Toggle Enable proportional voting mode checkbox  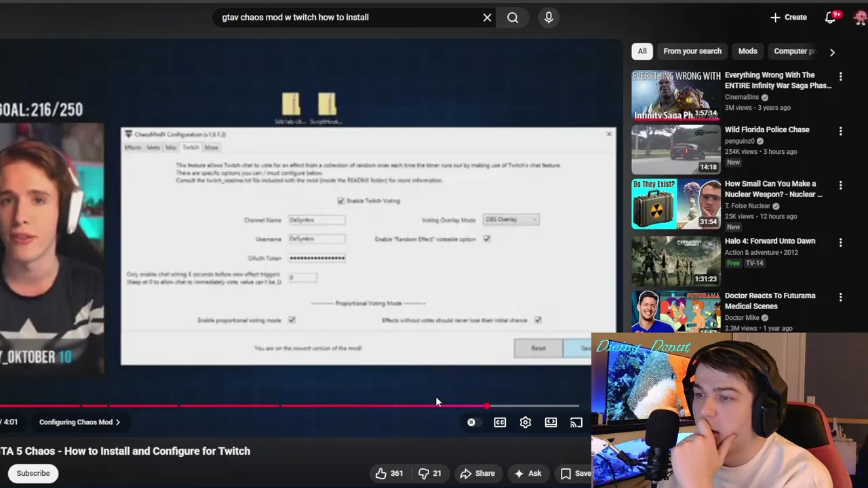click(x=292, y=320)
